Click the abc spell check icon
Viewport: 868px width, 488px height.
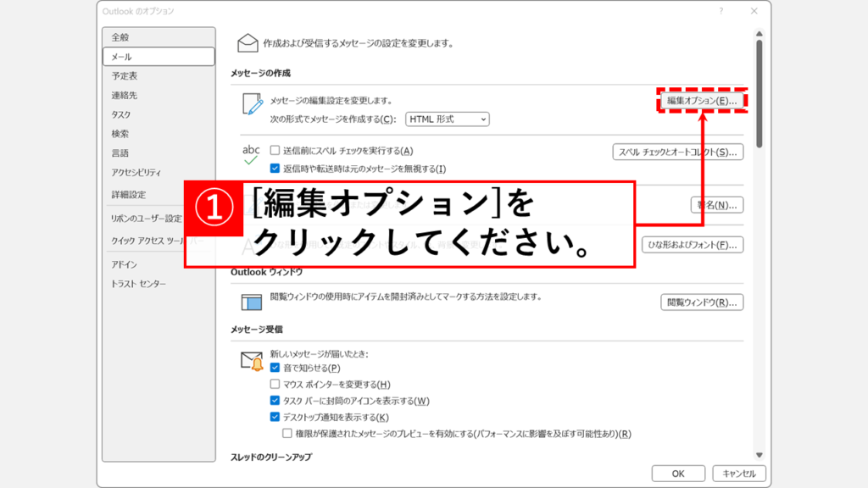(251, 154)
